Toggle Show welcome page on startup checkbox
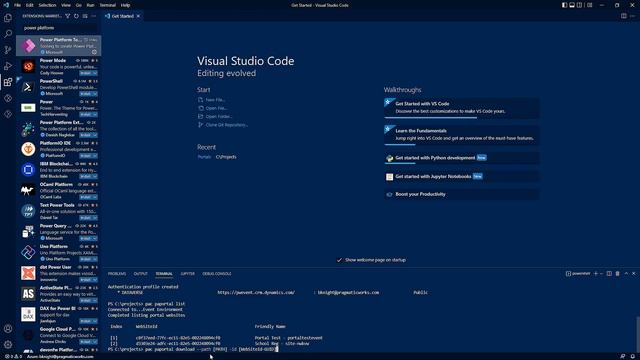Viewport: 640px width, 360px height. [x=339, y=260]
